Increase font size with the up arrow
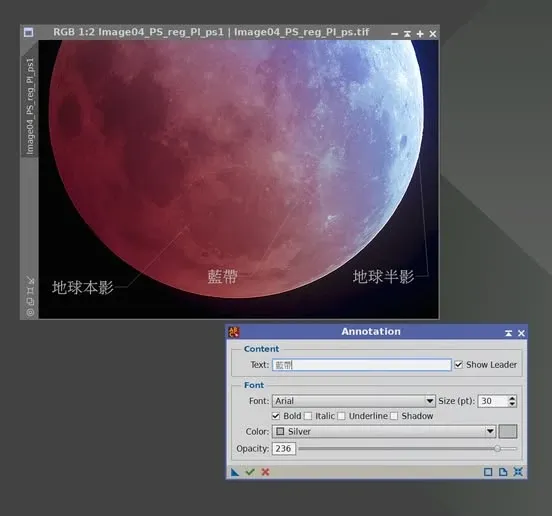The width and height of the screenshot is (552, 516). pos(512,398)
